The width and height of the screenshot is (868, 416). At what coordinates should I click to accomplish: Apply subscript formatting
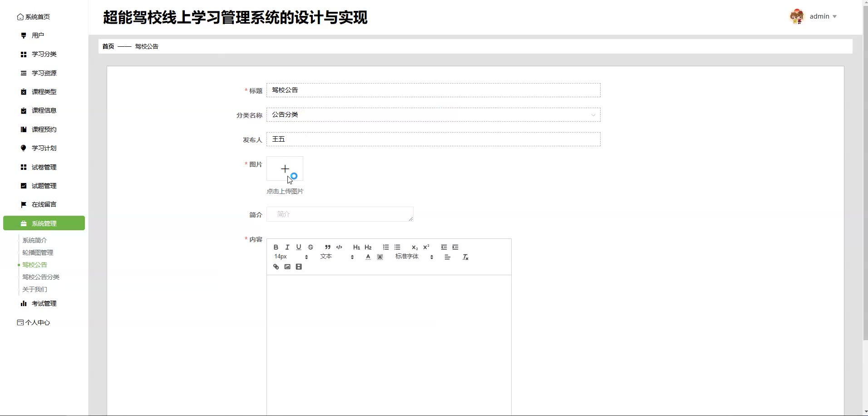(414, 247)
